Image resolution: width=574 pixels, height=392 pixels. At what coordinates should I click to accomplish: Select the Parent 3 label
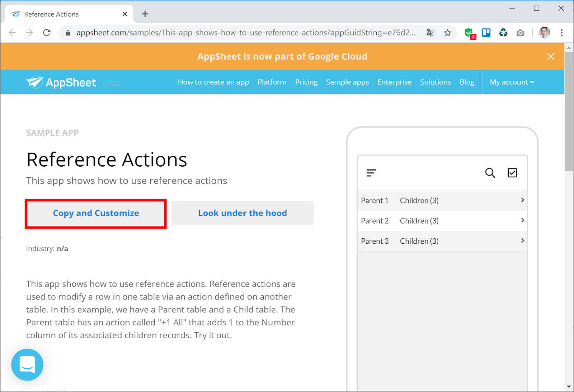click(x=375, y=242)
